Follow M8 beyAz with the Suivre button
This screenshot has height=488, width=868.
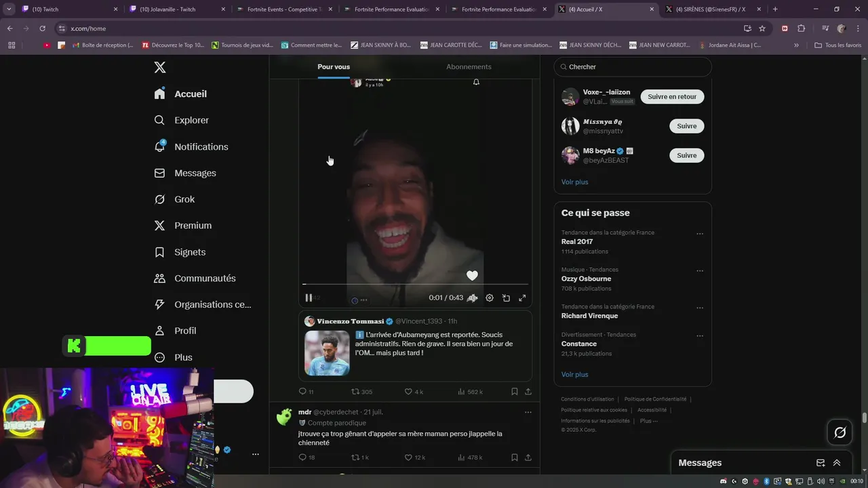tap(687, 155)
